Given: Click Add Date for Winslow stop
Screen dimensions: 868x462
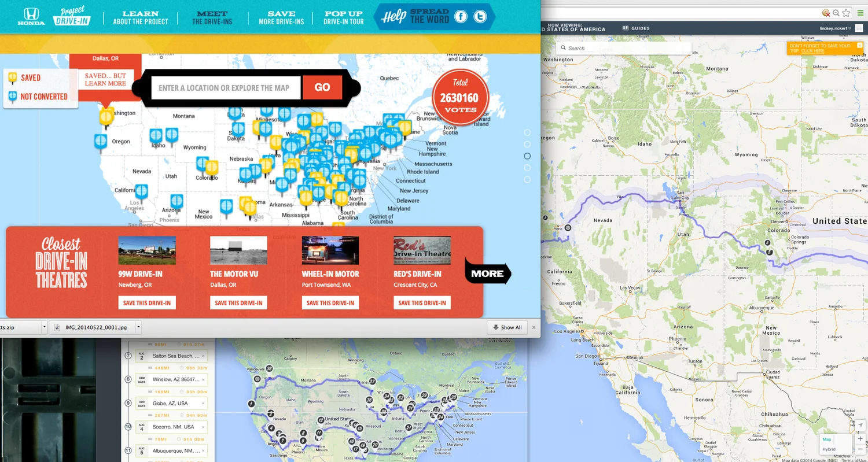Looking at the screenshot, I should (x=142, y=380).
